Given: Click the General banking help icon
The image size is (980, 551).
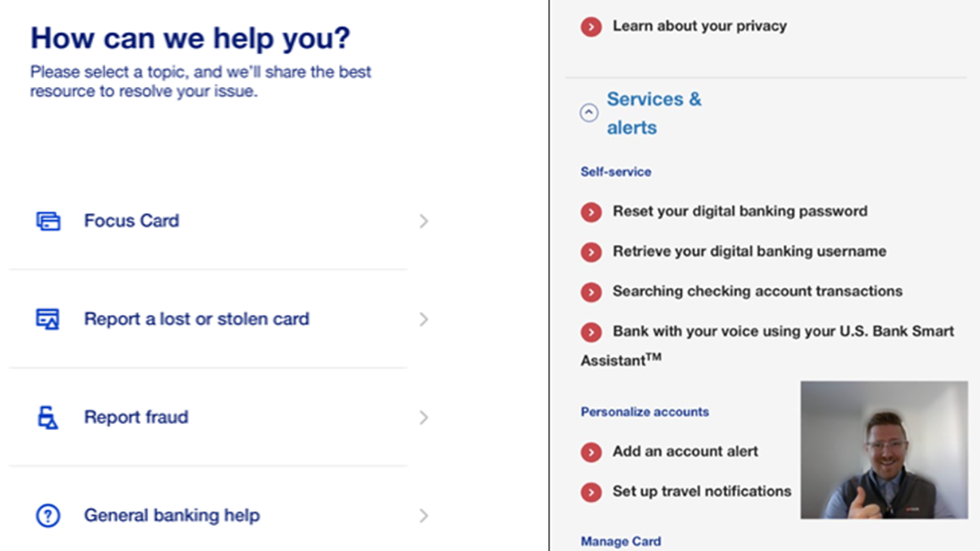Looking at the screenshot, I should pos(46,515).
